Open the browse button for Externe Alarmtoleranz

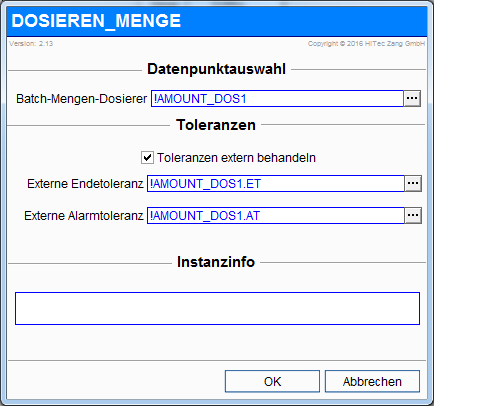(x=413, y=216)
